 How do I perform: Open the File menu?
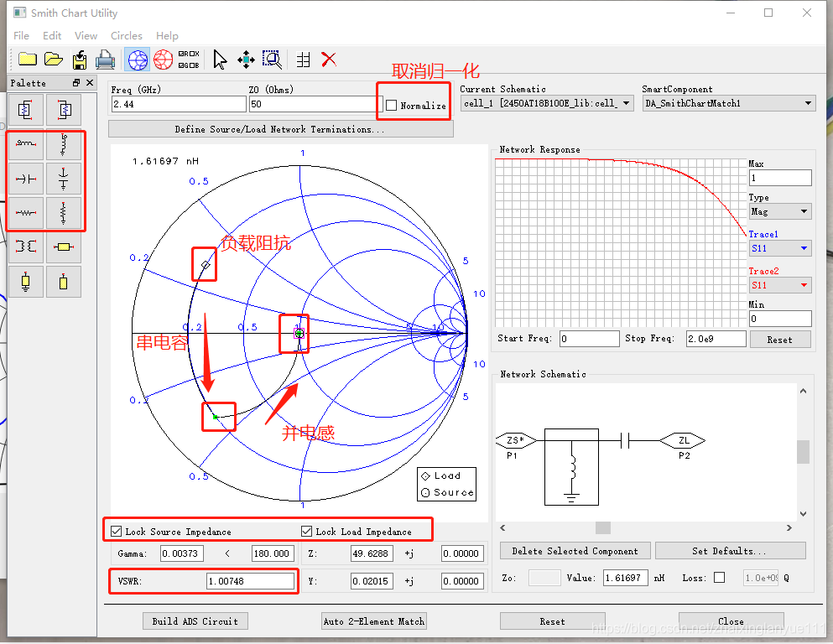[21, 35]
